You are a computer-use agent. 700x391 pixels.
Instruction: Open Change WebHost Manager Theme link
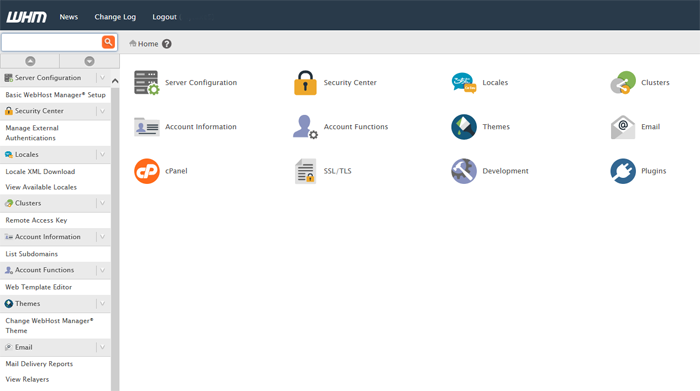[49, 326]
